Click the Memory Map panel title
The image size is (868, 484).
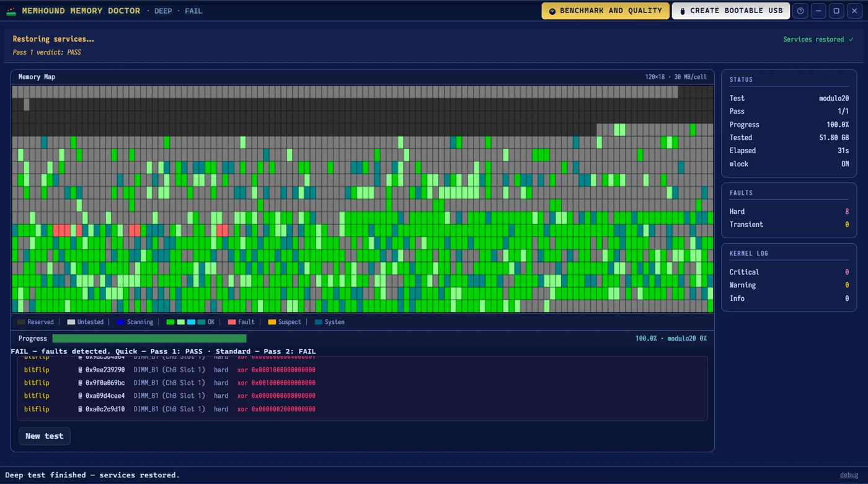click(37, 77)
